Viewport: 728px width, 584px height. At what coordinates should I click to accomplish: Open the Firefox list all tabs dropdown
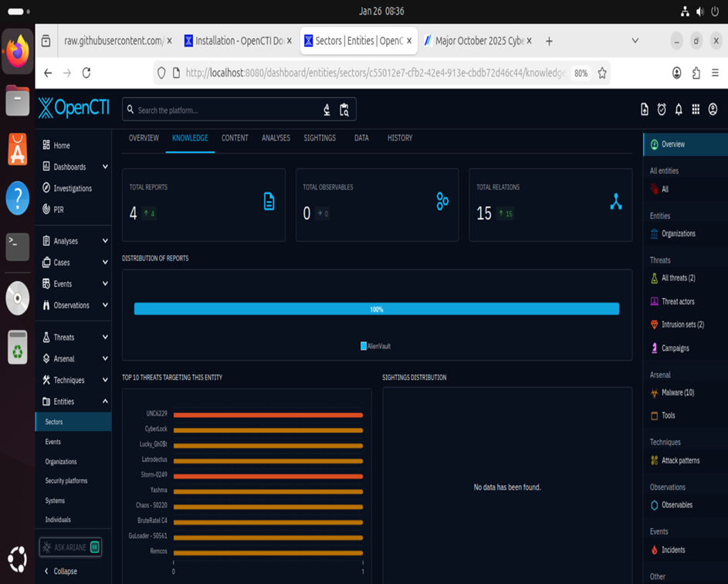(635, 41)
